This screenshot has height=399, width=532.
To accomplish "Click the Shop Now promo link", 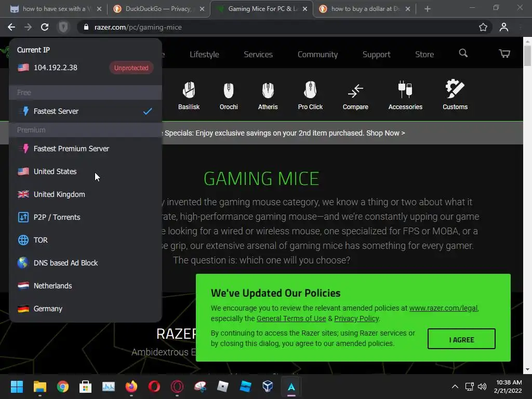I will tap(385, 133).
